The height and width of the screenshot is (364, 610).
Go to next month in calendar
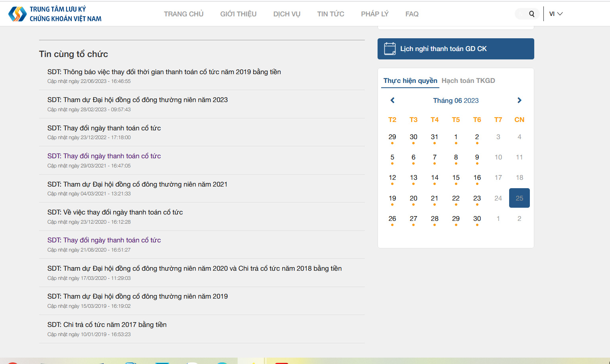point(519,100)
